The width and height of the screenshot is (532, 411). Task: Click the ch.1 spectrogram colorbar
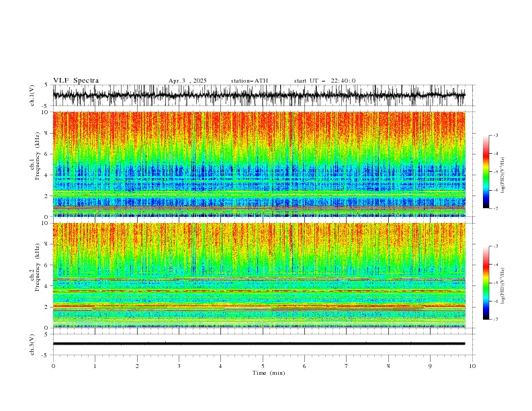click(x=486, y=172)
